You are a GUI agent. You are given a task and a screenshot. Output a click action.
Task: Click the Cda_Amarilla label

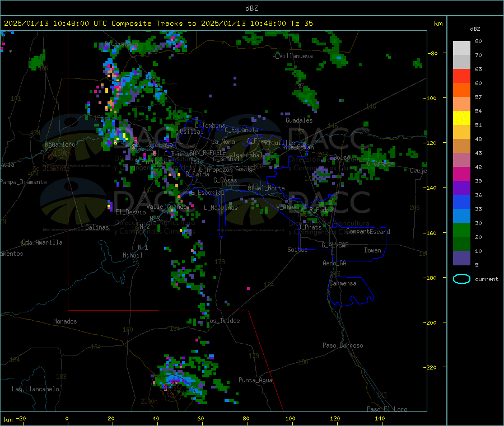point(42,242)
